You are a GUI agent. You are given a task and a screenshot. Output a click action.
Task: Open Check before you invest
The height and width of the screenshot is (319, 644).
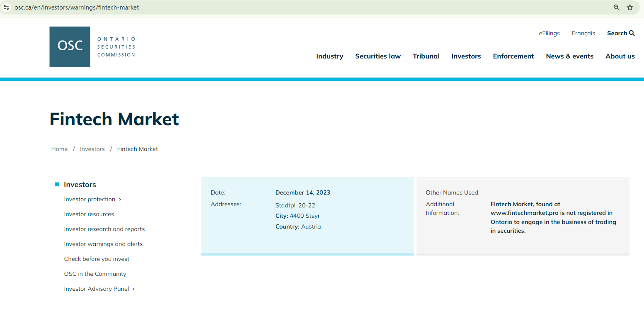[x=97, y=259]
